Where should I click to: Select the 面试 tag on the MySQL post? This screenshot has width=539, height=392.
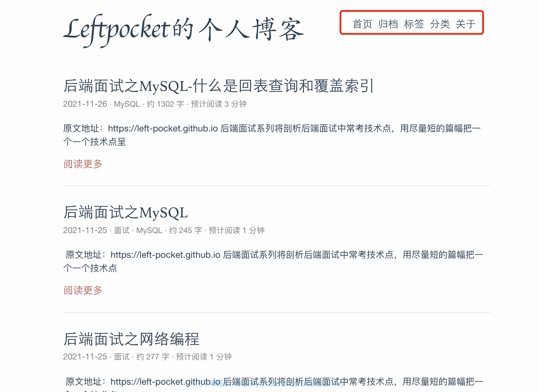122,230
